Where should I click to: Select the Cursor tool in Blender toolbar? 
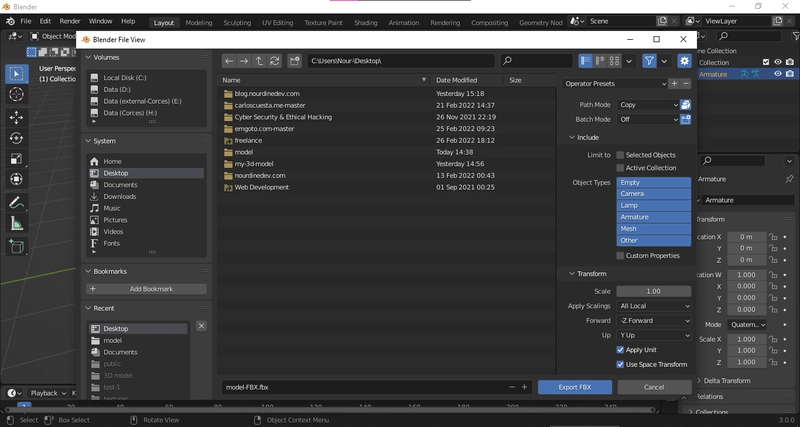pyautogui.click(x=16, y=94)
